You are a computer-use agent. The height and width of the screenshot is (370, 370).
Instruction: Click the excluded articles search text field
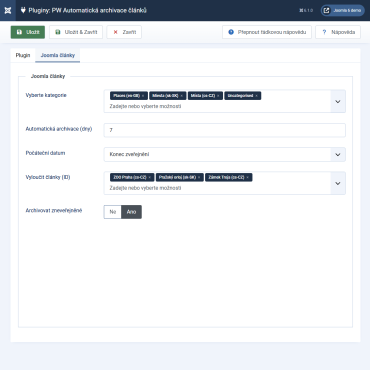[145, 188]
